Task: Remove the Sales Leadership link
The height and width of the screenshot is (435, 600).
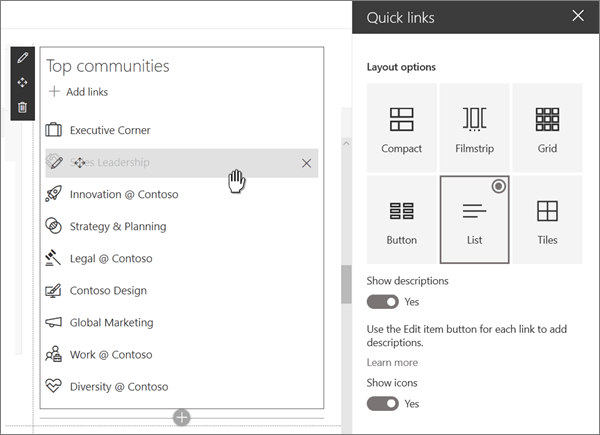Action: (x=306, y=163)
